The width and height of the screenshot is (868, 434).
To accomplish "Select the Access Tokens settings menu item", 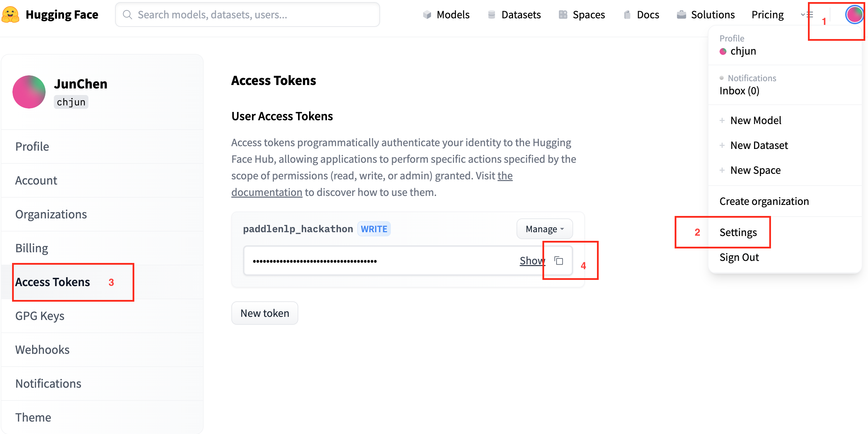I will point(52,282).
